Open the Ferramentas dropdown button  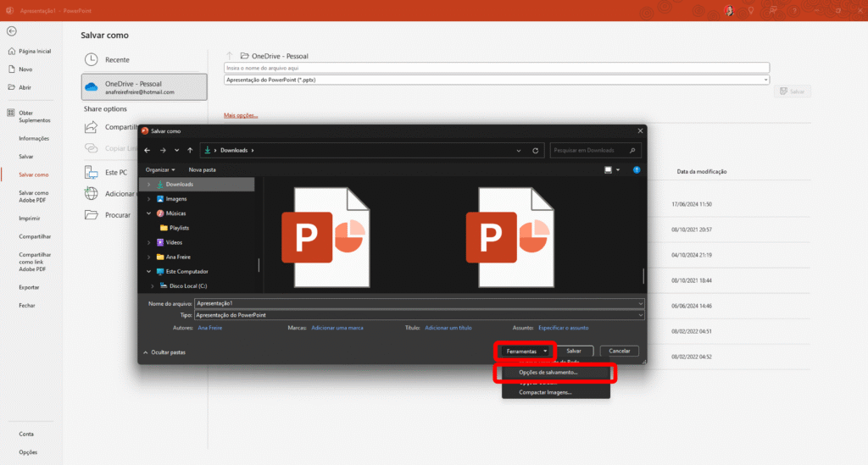525,351
